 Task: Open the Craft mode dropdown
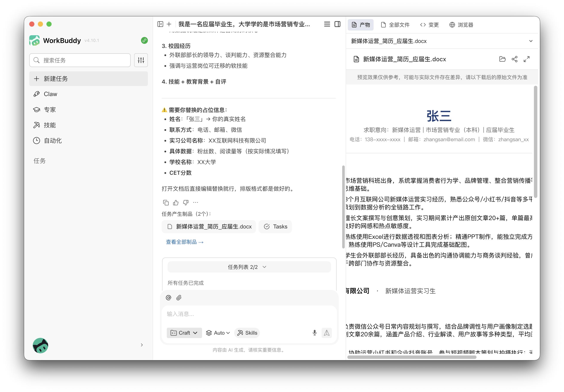tap(184, 333)
